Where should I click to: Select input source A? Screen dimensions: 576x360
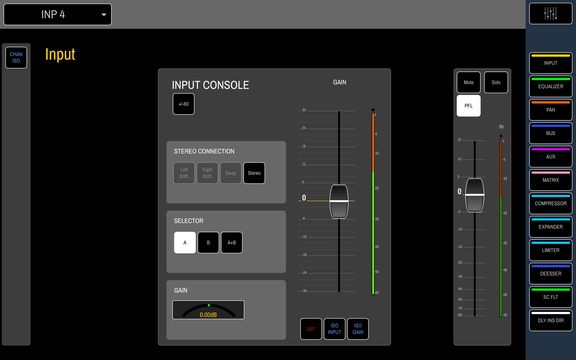pos(184,242)
